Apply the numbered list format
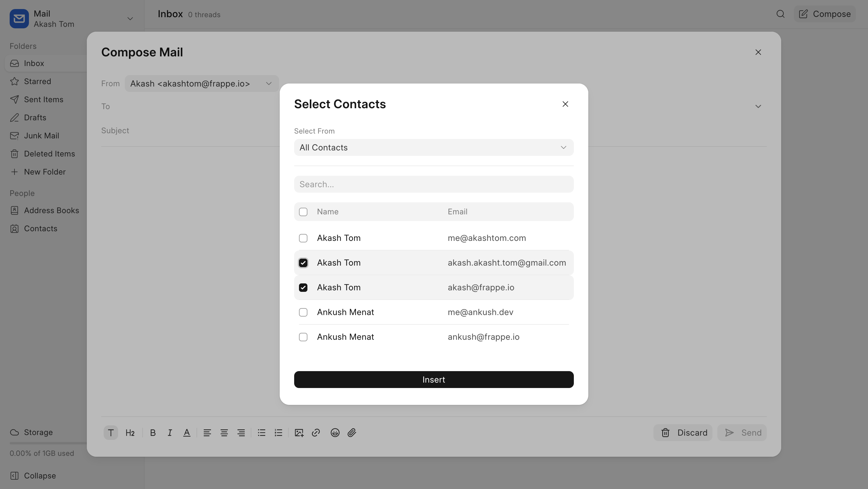868x489 pixels. tap(278, 433)
